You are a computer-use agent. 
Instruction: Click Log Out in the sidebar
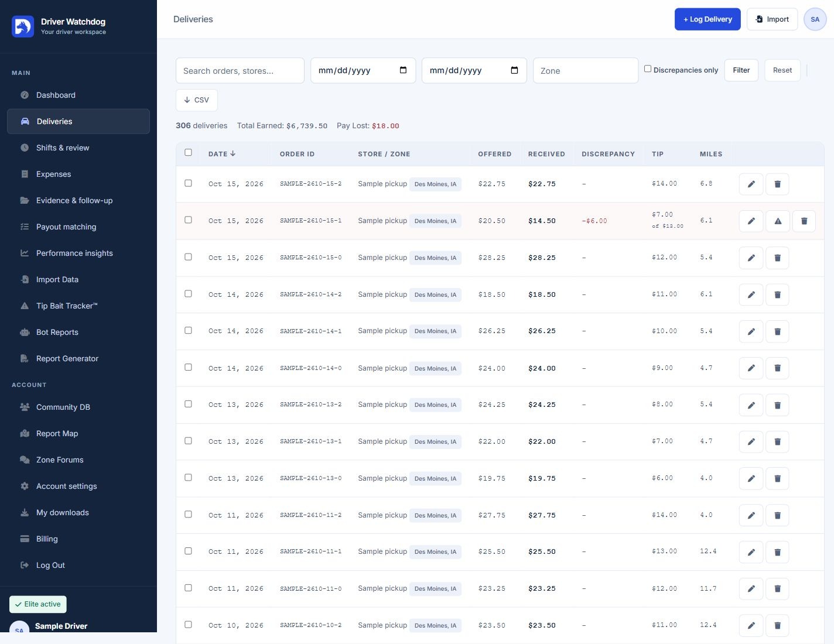pos(78,565)
